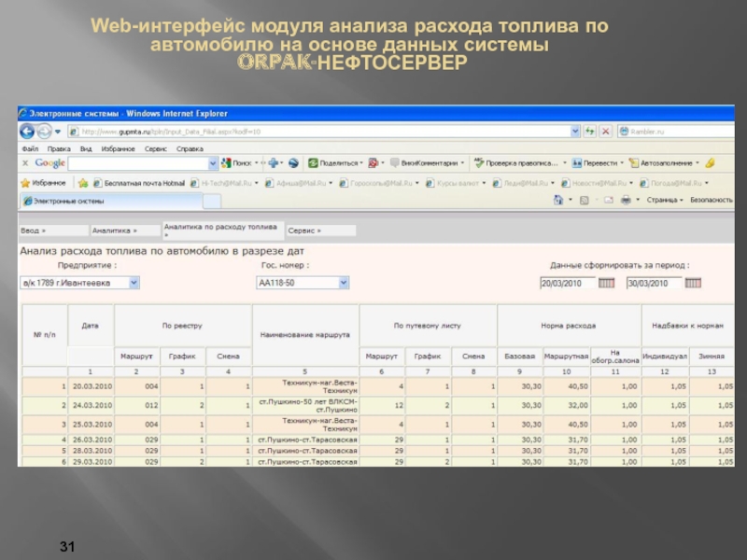Screen dimensions: 747x560
Task: Close the Google toolbar with X
Action: click(25, 162)
